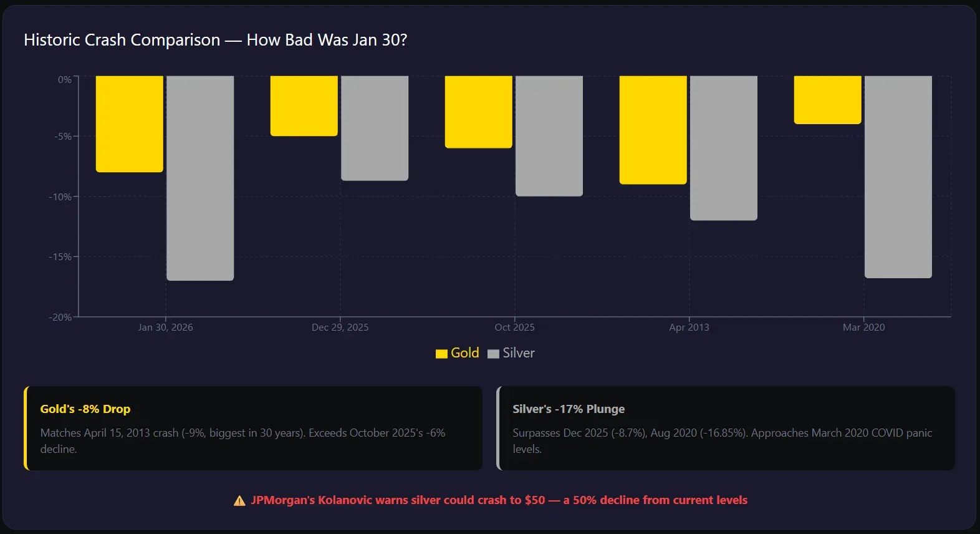Click the Silver bar for Dec 29, 2025
This screenshot has width=980, height=534.
pyautogui.click(x=375, y=128)
